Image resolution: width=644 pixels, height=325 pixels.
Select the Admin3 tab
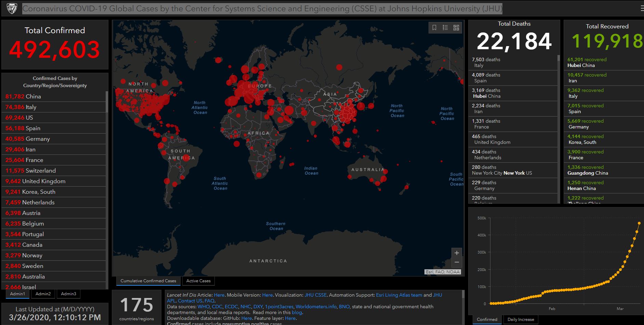click(68, 294)
